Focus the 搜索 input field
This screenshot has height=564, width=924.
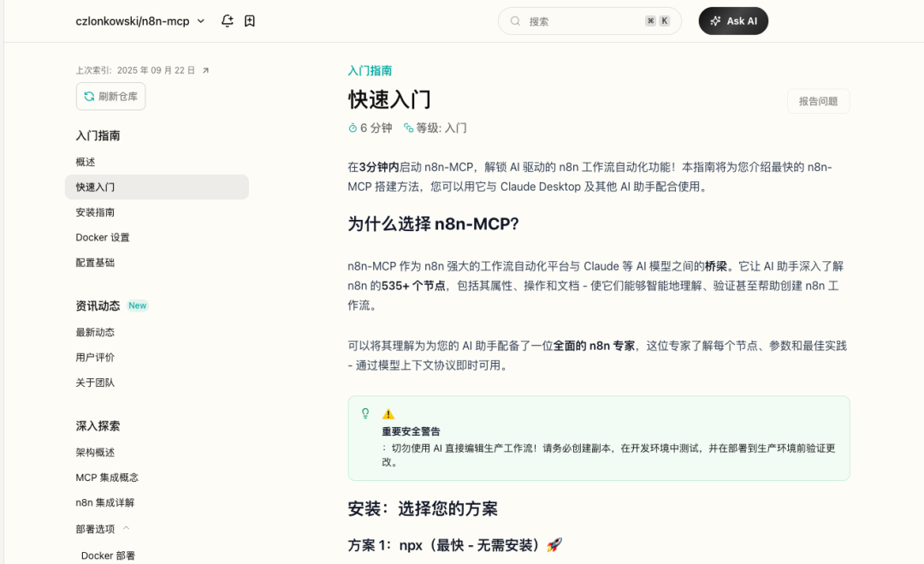point(582,21)
